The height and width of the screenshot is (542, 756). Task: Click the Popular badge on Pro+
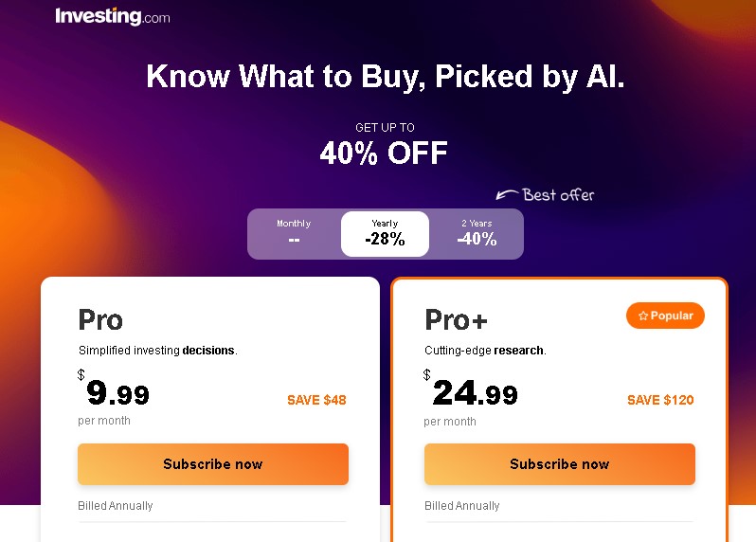(x=665, y=316)
